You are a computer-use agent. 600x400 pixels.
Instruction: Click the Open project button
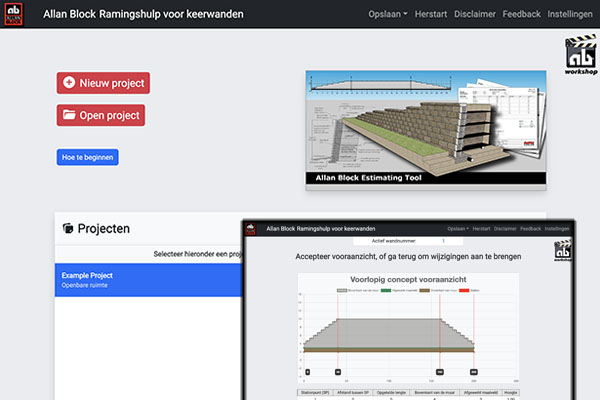[101, 115]
